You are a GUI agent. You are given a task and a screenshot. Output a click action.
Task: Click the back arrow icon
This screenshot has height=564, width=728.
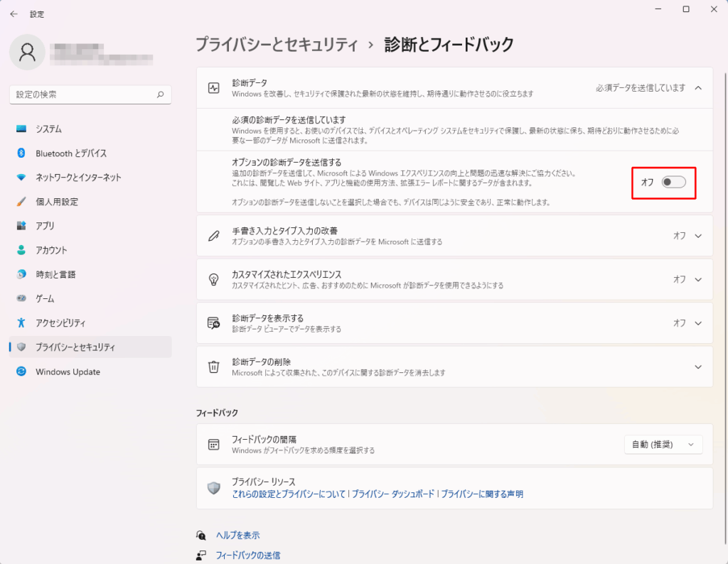14,14
